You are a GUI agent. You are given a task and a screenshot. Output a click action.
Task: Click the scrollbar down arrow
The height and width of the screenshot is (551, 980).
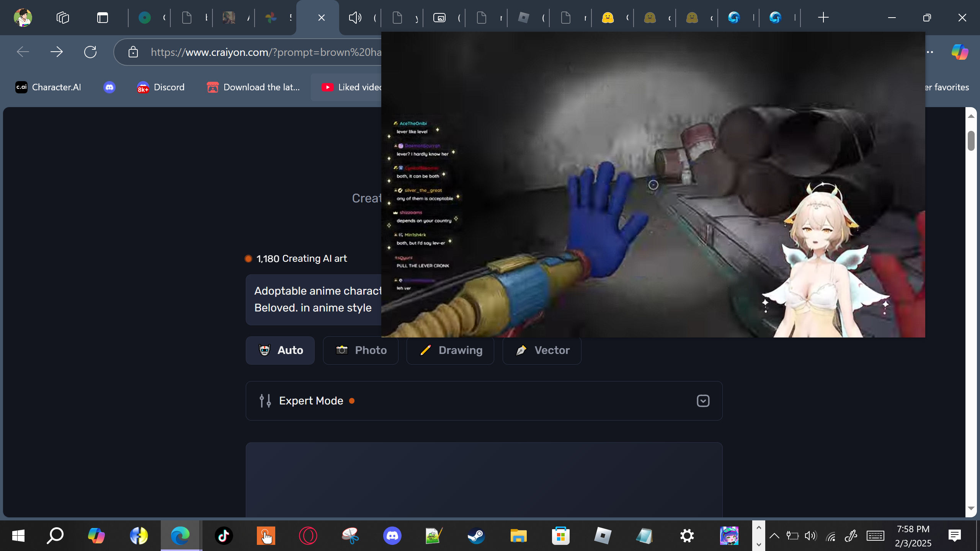click(971, 508)
